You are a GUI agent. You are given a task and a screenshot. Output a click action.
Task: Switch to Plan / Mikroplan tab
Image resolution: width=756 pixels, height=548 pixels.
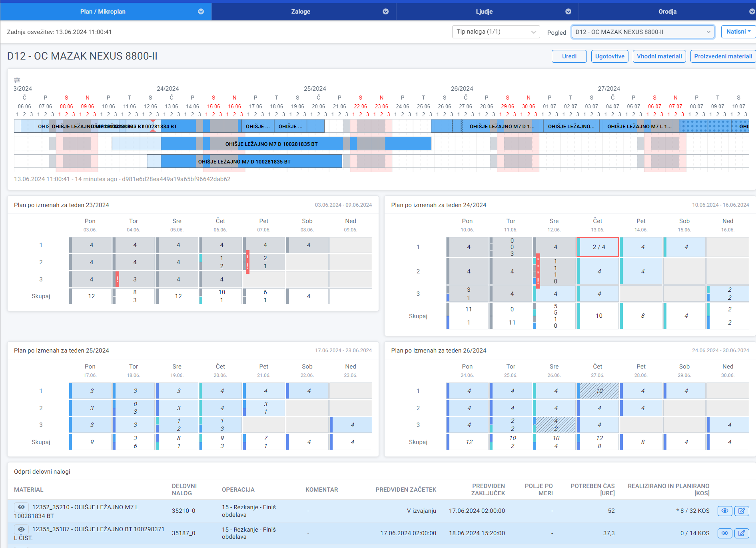click(106, 12)
